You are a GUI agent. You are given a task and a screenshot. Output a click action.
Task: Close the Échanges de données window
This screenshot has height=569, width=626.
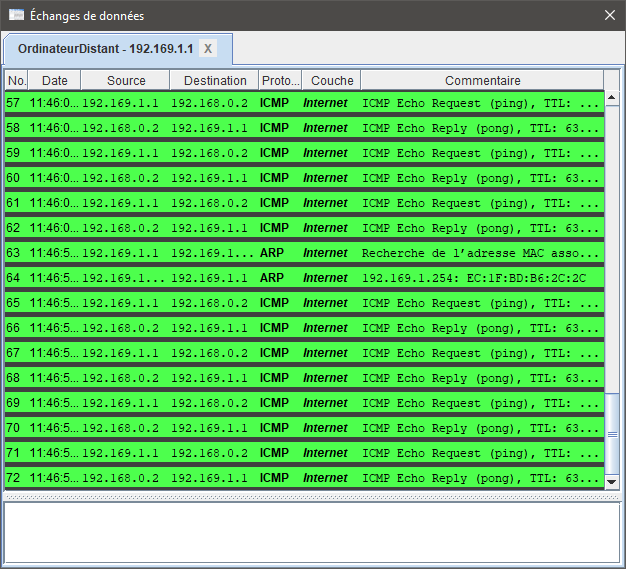coord(609,15)
